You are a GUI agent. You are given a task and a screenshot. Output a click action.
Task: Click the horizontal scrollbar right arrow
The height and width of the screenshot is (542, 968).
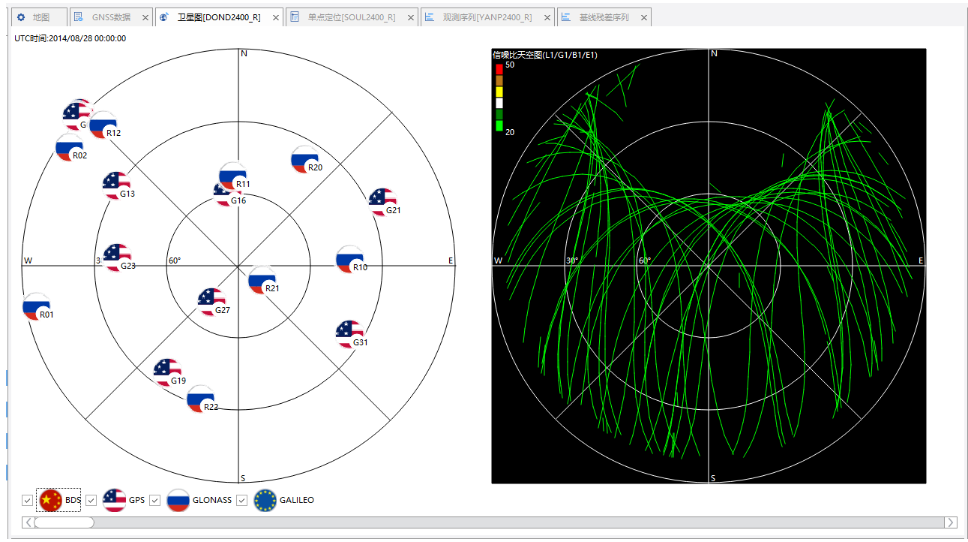951,523
